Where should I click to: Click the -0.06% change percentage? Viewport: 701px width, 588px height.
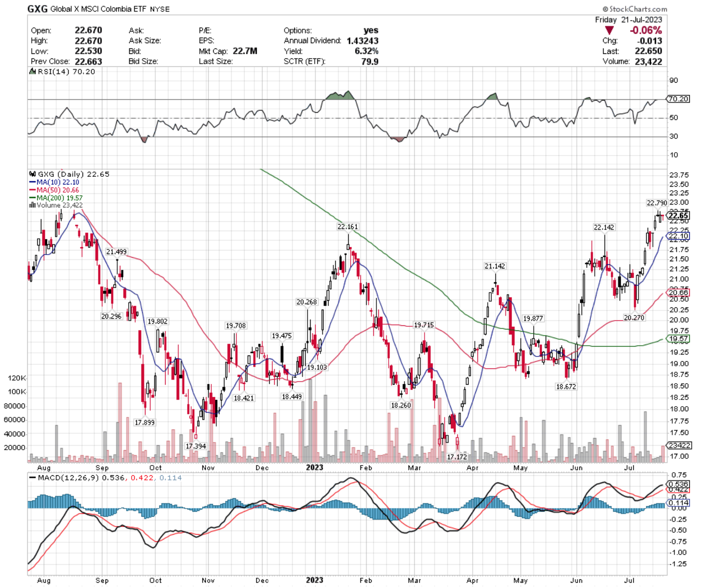646,31
